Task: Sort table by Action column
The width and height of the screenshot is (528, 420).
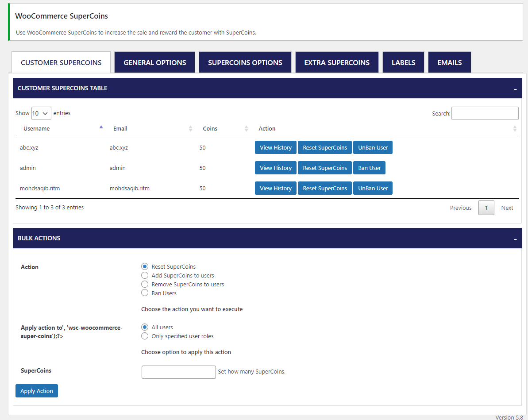Action: (x=385, y=128)
